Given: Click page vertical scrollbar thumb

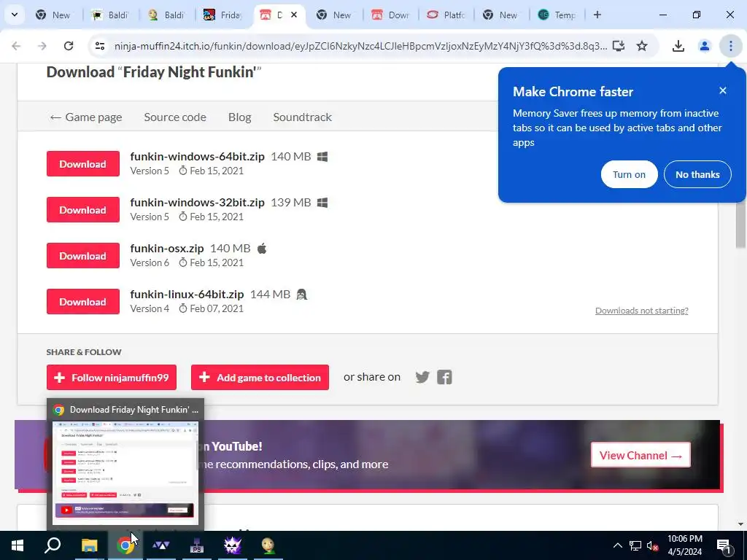Looking at the screenshot, I should coord(741,225).
